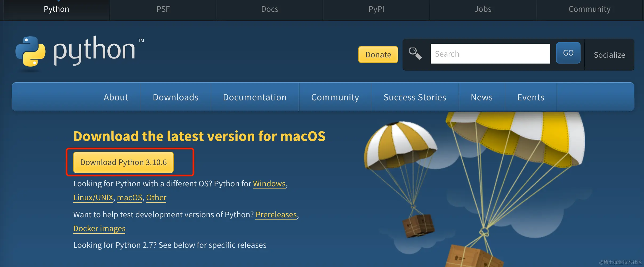This screenshot has height=267, width=644.
Task: Open the PSF top-bar tab
Action: pyautogui.click(x=163, y=9)
